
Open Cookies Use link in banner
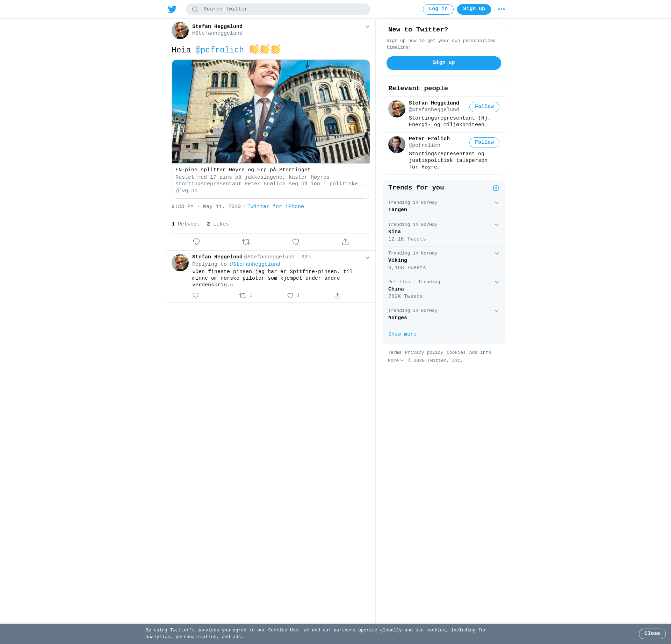[283, 630]
